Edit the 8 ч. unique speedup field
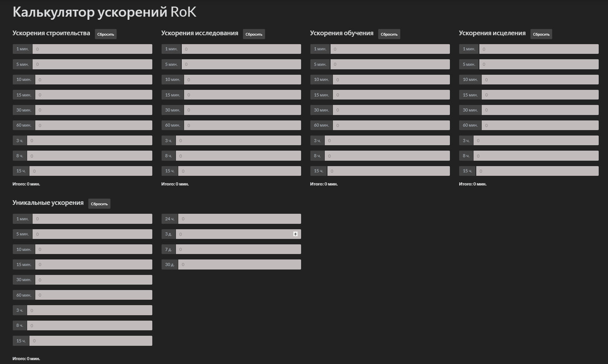This screenshot has height=364, width=608. tap(90, 325)
